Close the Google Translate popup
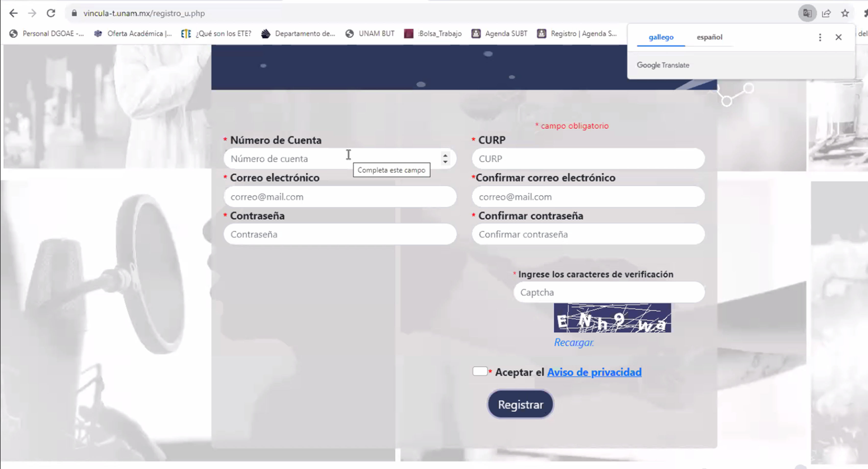Image resolution: width=868 pixels, height=469 pixels. (839, 37)
